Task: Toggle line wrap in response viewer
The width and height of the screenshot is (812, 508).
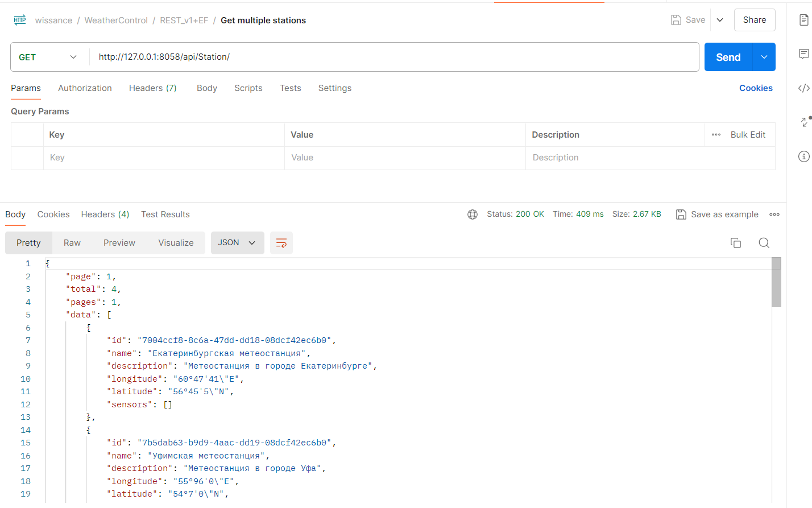Action: click(281, 243)
